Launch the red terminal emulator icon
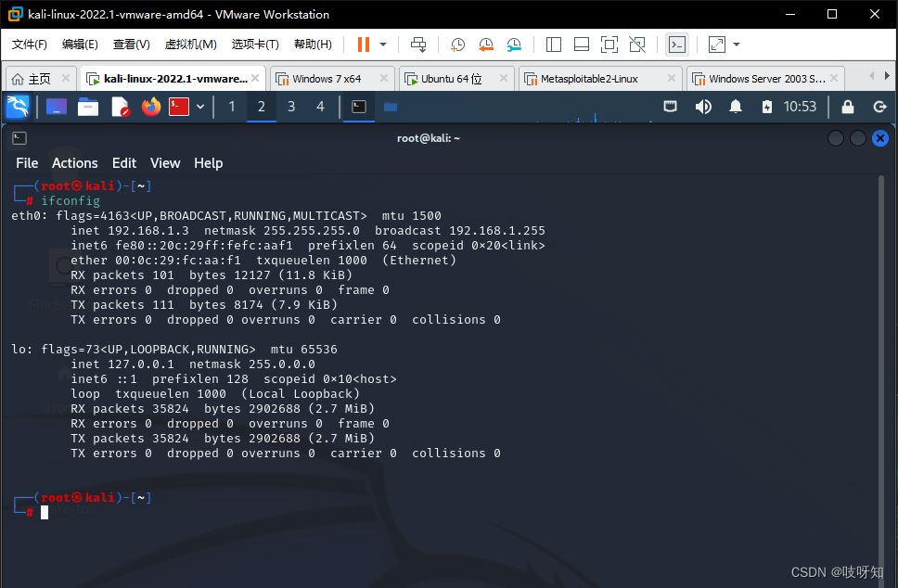The width and height of the screenshot is (898, 588). [179, 107]
